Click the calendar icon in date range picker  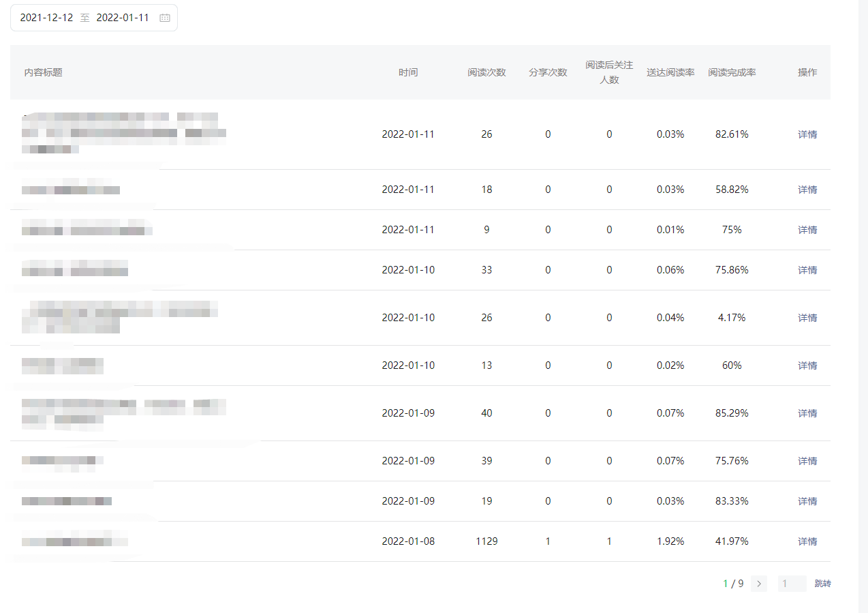click(x=164, y=18)
